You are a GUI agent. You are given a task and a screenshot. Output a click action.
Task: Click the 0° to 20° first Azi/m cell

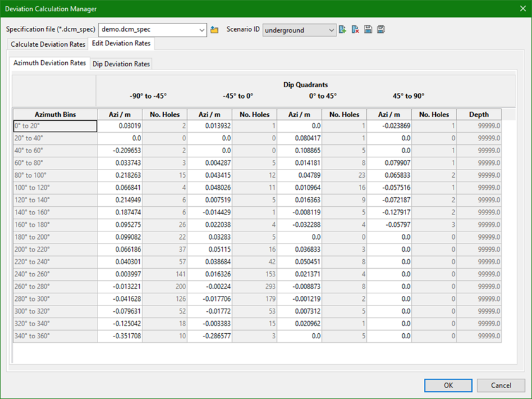point(120,126)
